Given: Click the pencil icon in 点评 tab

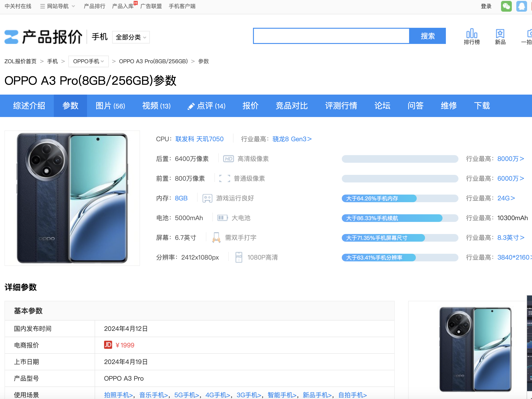Looking at the screenshot, I should (191, 106).
